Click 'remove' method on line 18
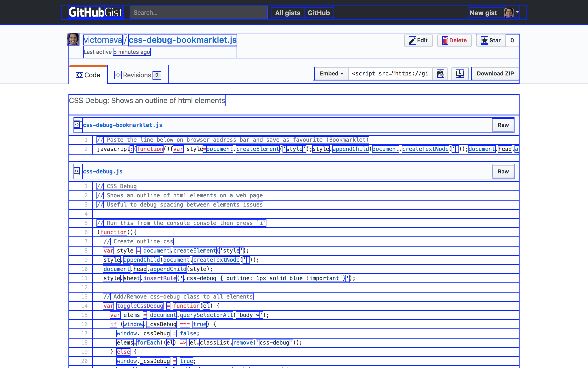Viewport: 588px width, 368px height. tap(243, 342)
